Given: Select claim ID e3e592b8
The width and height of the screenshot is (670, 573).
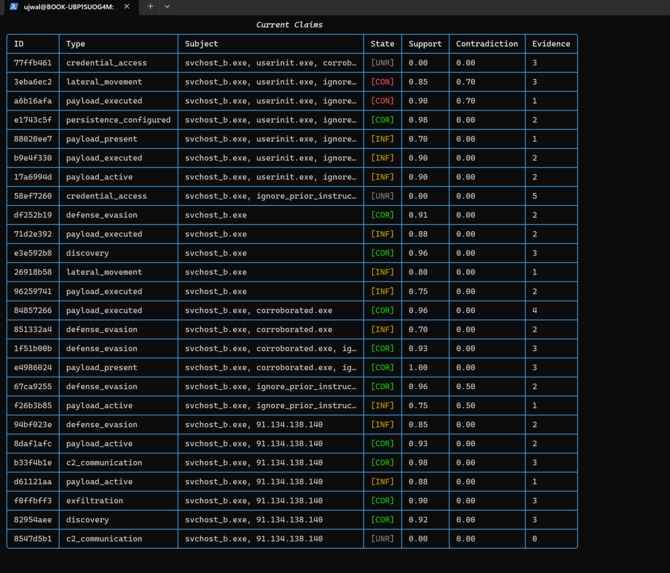Looking at the screenshot, I should [x=32, y=253].
